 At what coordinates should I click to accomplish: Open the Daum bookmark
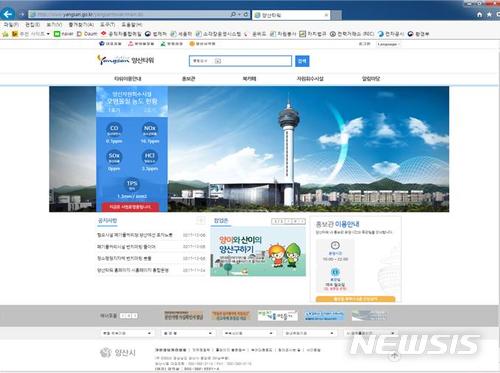click(x=87, y=34)
